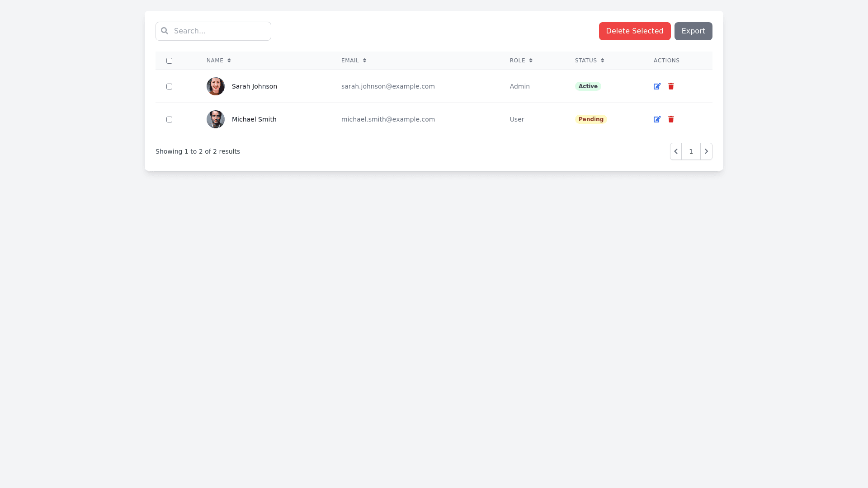868x488 pixels.
Task: Click trash icon for Michael Smith
Action: (671, 119)
